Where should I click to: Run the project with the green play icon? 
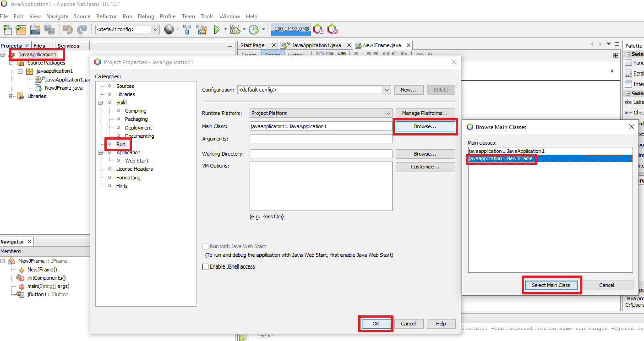coord(217,30)
